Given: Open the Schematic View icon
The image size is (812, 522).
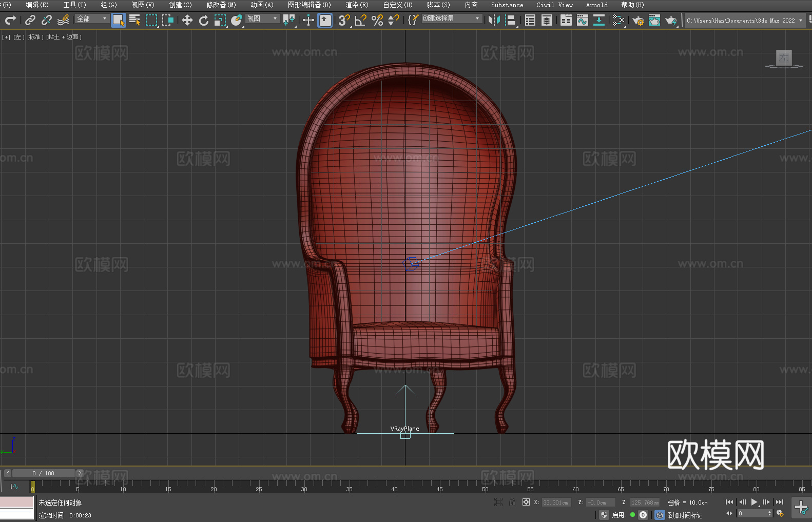Looking at the screenshot, I should click(599, 20).
